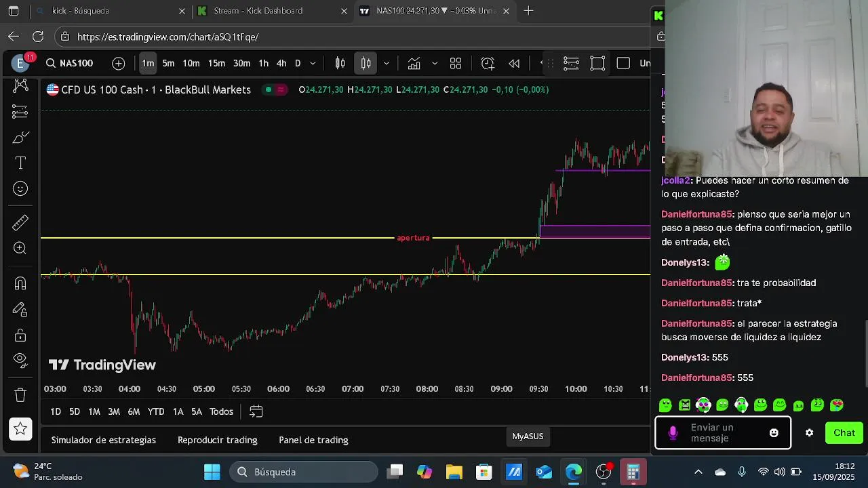This screenshot has width=868, height=488.
Task: Toggle Magnet mode
Action: coord(20,283)
